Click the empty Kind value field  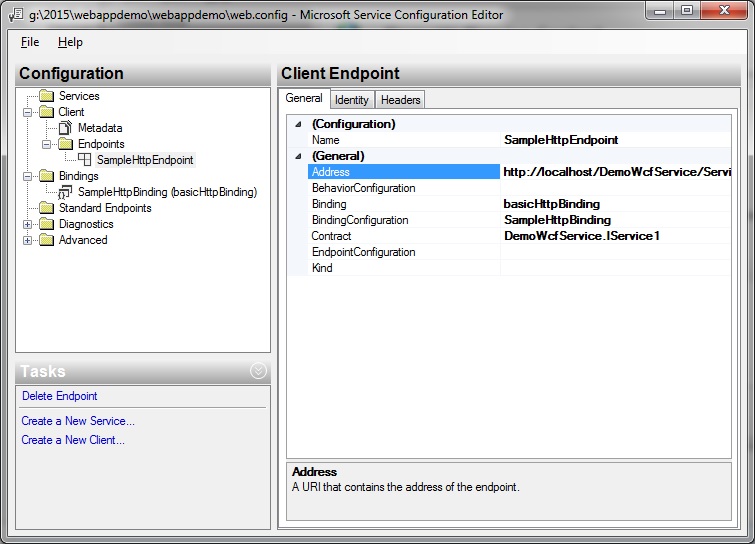pos(616,268)
